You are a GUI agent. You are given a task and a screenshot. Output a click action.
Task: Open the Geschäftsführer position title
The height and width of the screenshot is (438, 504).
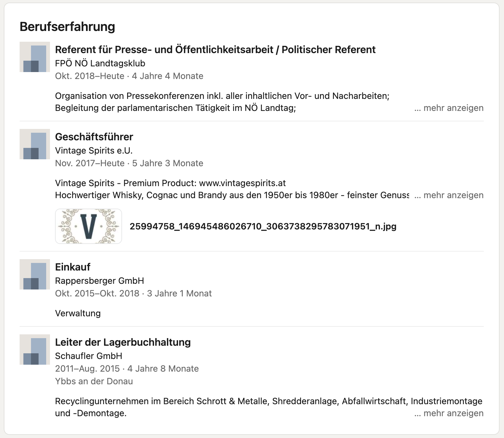(94, 137)
